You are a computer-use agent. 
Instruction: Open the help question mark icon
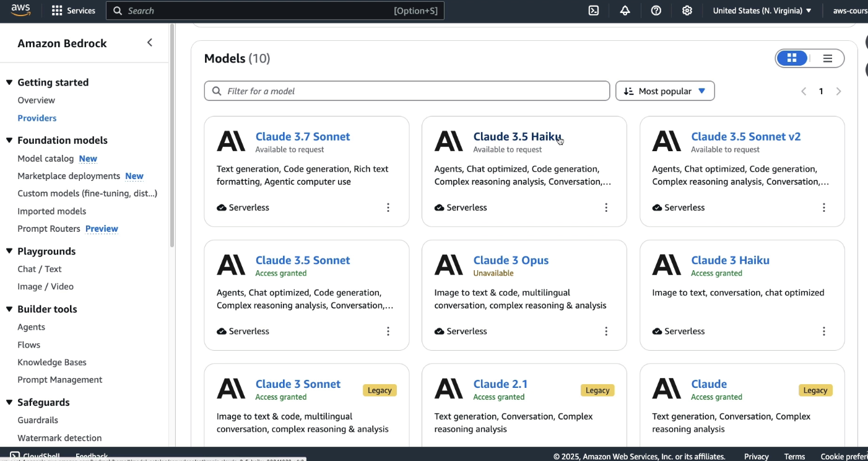(x=656, y=11)
